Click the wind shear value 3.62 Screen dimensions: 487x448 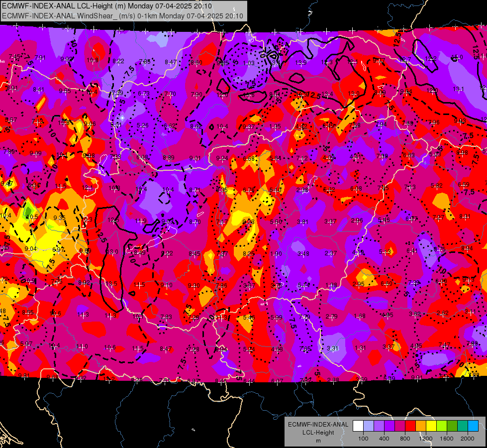(415, 314)
